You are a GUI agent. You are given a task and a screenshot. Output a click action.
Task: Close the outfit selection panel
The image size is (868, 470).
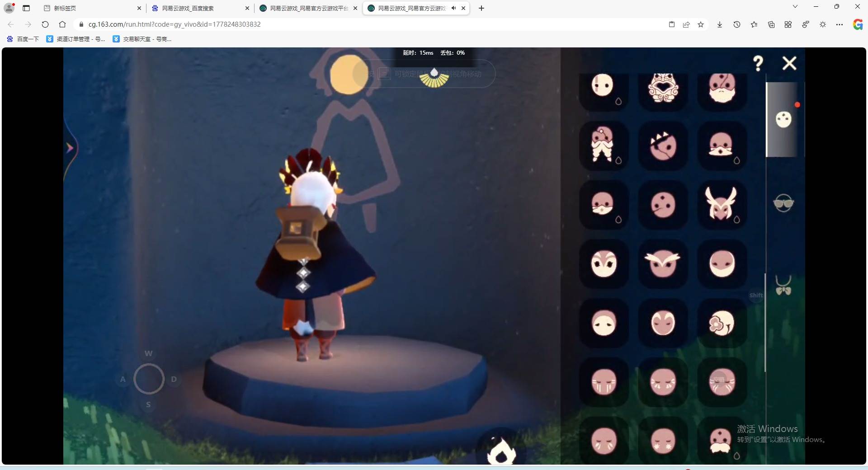789,63
